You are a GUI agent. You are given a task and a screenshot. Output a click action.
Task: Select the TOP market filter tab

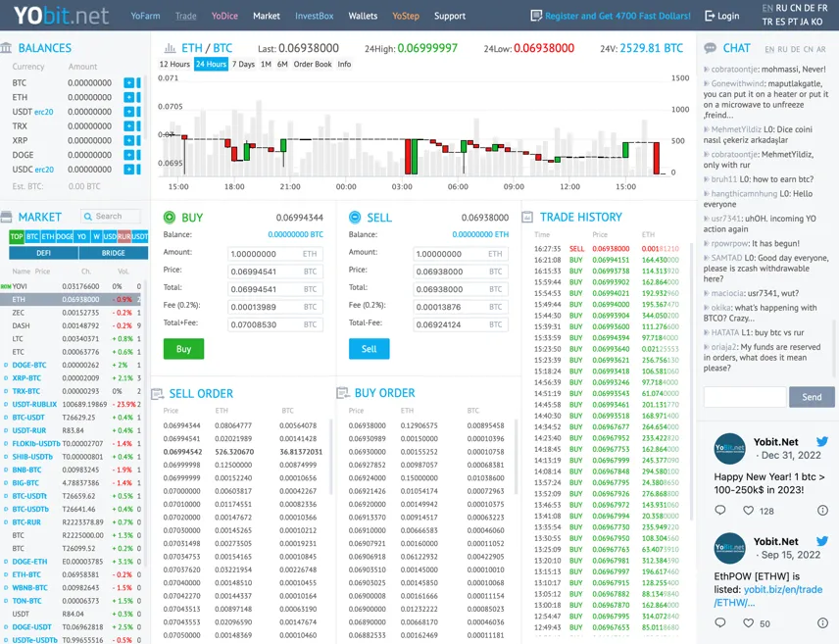point(17,236)
